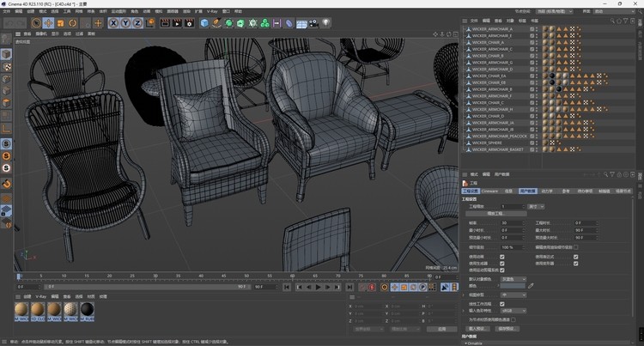Toggle the use animation checkbox

pos(502,257)
